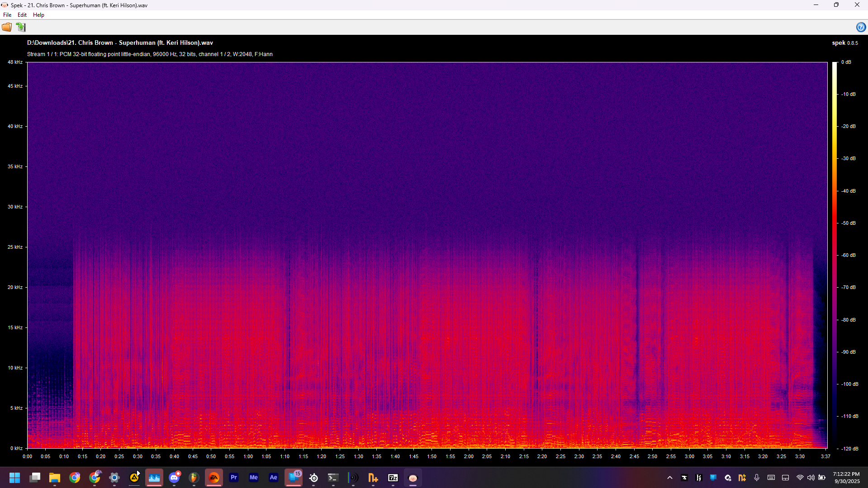Click the dB color scale bar
Screen dimensions: 868x488
point(835,255)
